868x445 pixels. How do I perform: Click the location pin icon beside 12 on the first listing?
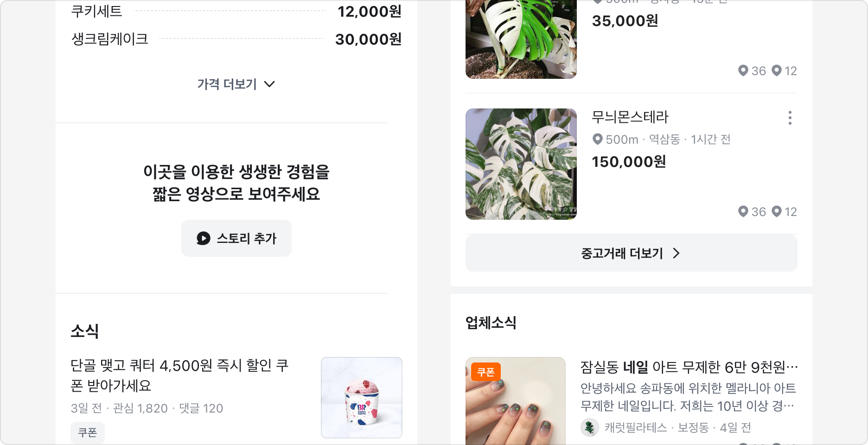coord(776,70)
